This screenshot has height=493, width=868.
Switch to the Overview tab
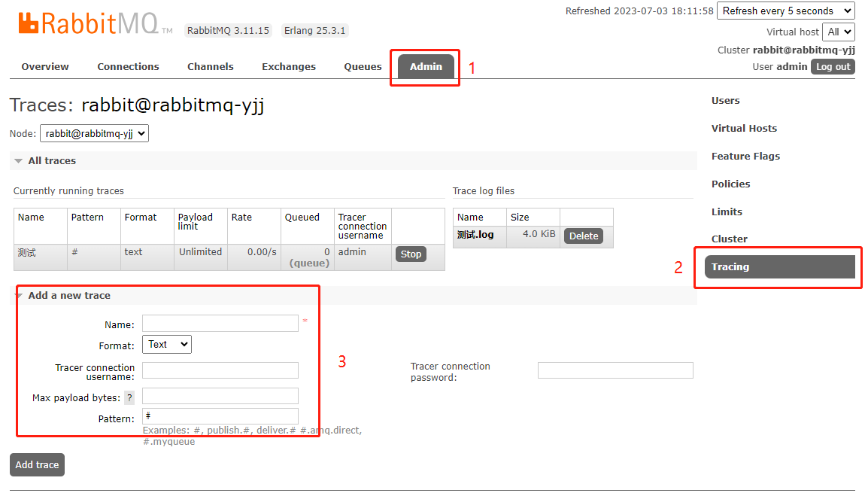coord(45,67)
